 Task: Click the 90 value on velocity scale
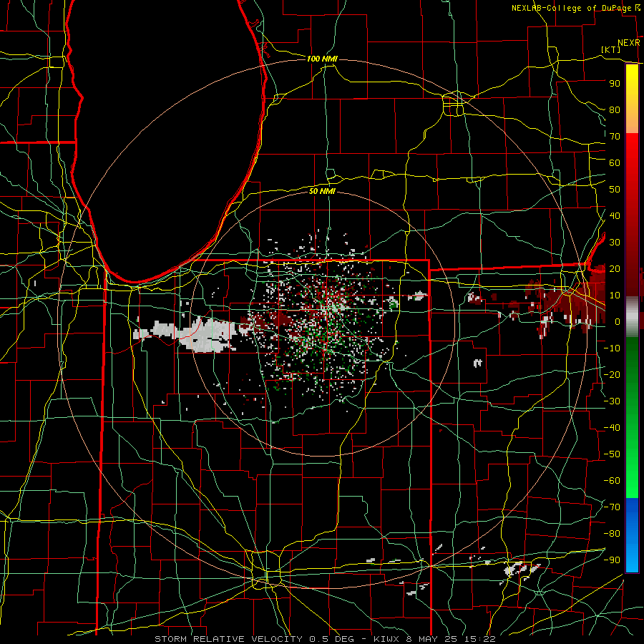pos(615,84)
